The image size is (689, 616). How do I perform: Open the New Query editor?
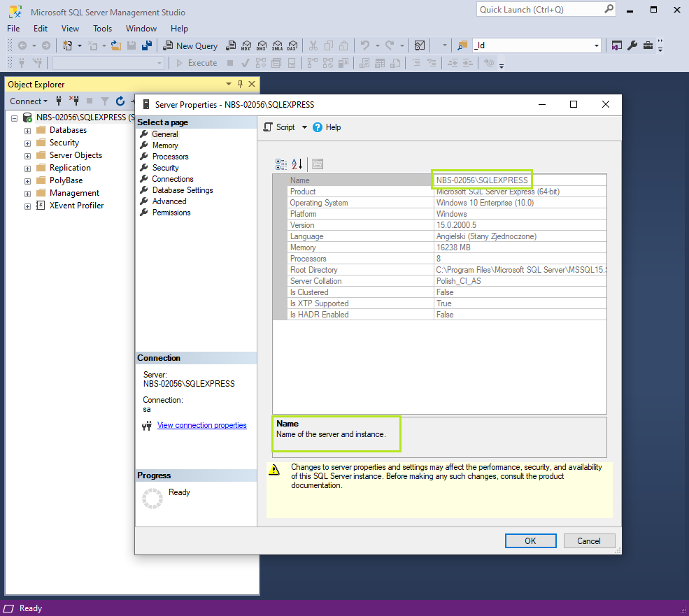(190, 45)
